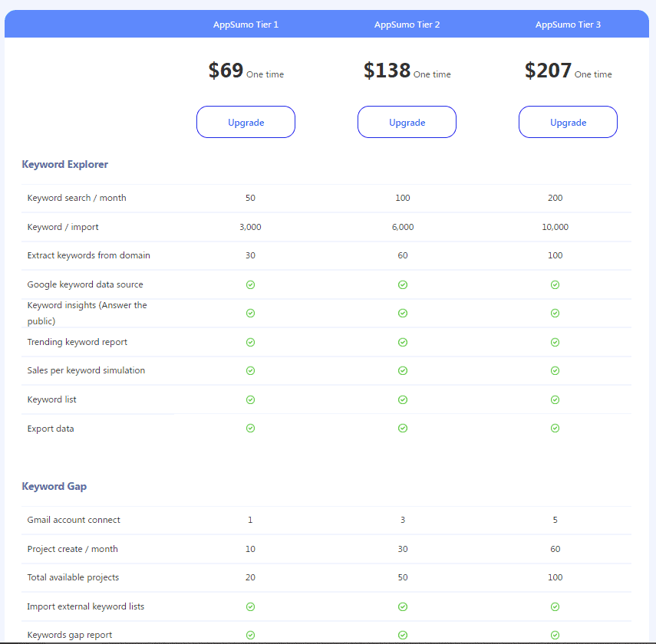Image resolution: width=656 pixels, height=644 pixels.
Task: Toggle the Keywords gap report checkmark in Tier 3
Action: coord(555,635)
